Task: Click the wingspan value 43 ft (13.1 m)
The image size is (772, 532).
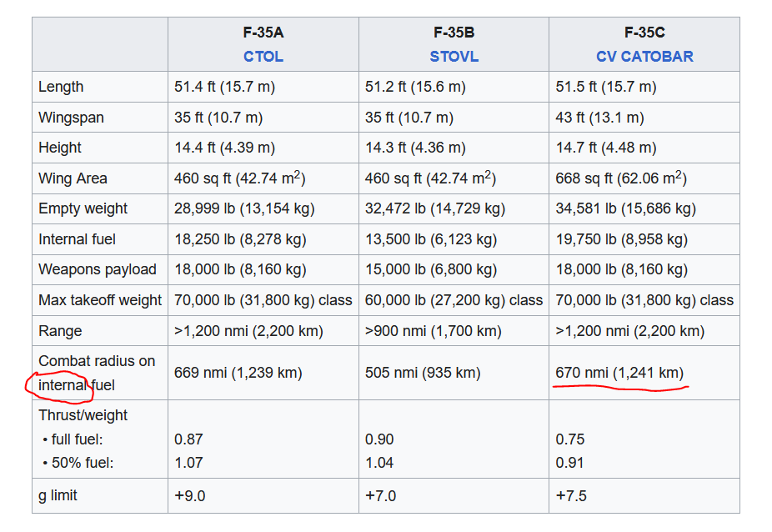Action: [599, 118]
